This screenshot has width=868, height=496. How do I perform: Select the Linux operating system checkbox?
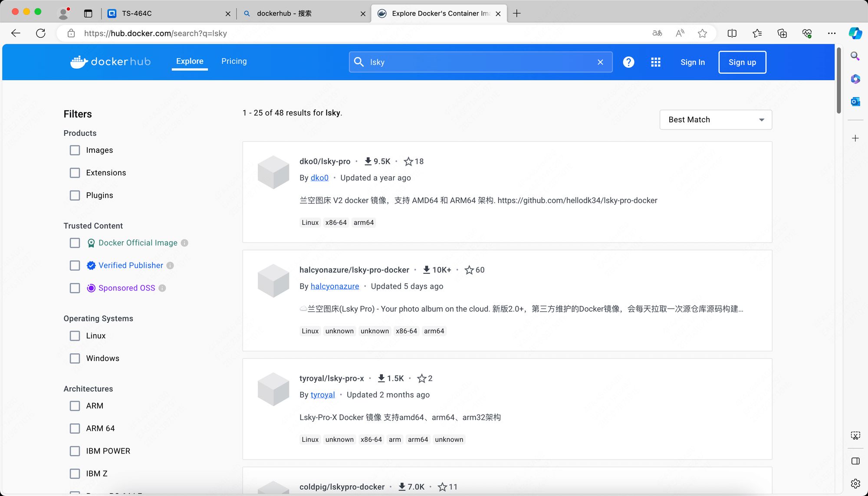click(75, 336)
